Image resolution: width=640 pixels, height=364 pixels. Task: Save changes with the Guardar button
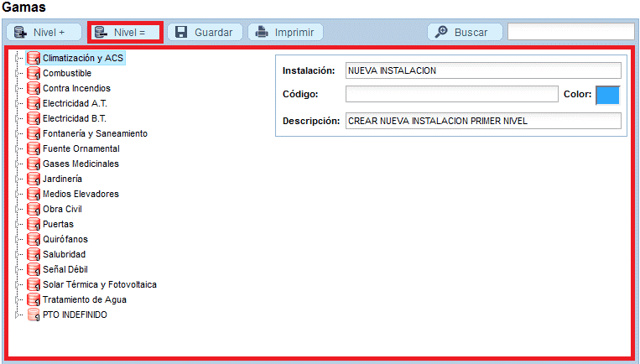pos(205,33)
